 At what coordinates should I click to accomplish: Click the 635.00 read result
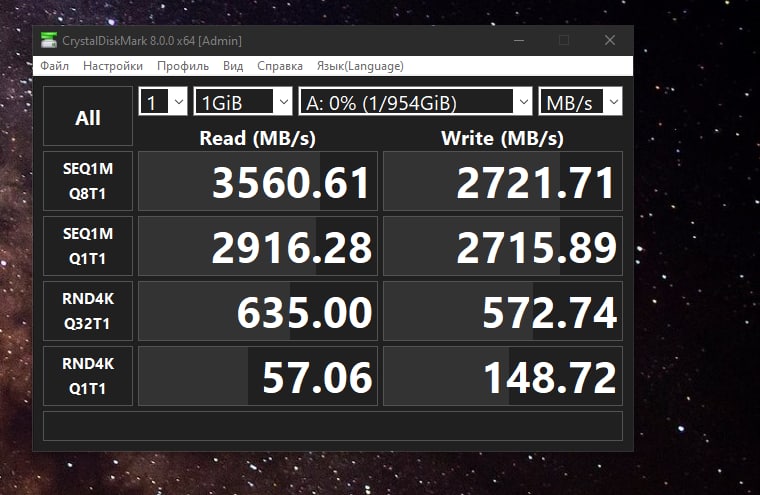tap(258, 311)
